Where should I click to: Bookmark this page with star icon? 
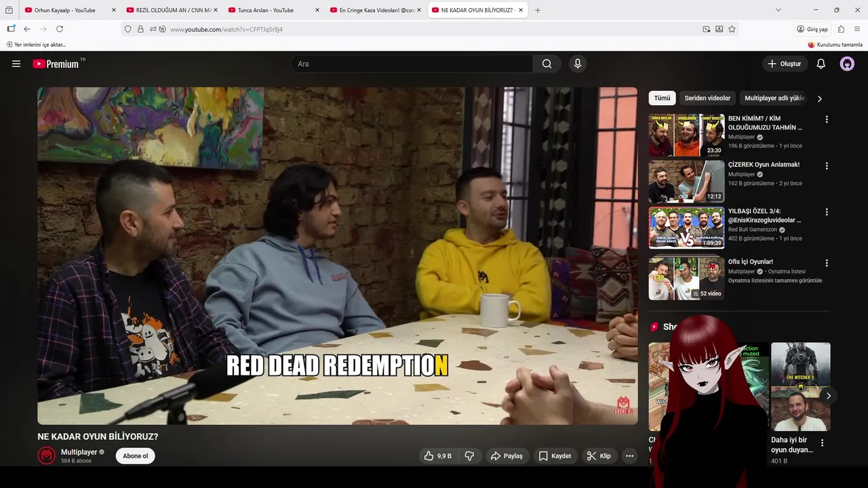click(x=732, y=29)
